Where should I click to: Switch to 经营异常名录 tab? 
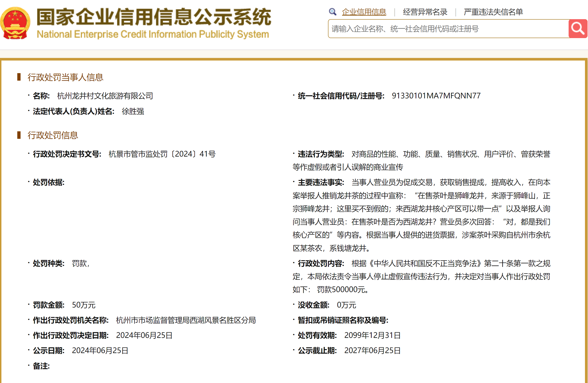tap(425, 12)
